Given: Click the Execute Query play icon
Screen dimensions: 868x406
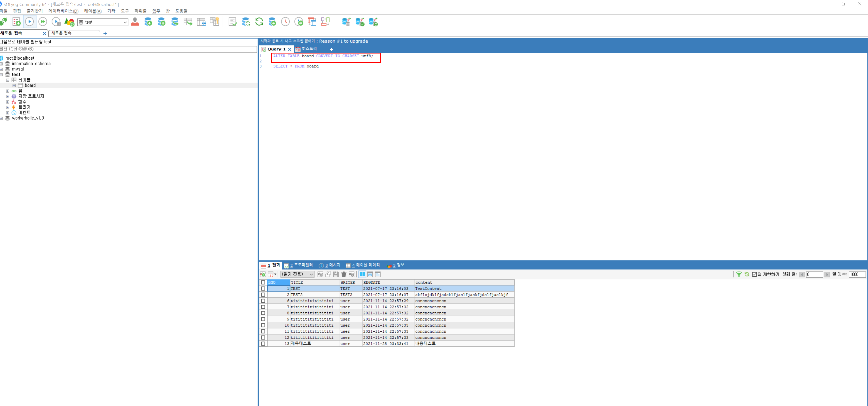Looking at the screenshot, I should [30, 22].
